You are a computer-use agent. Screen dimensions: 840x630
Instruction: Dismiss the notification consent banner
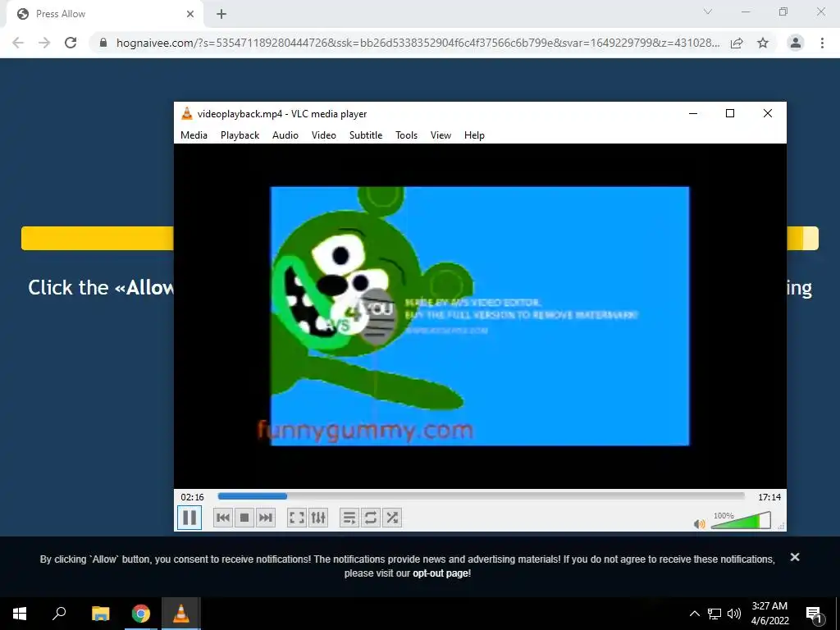point(795,558)
